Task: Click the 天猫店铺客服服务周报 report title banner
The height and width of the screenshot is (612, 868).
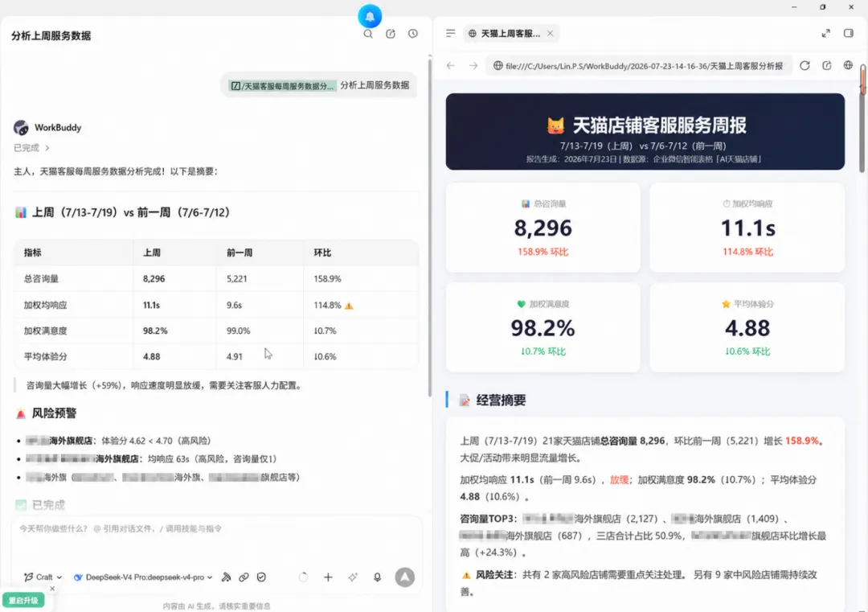Action: point(645,132)
